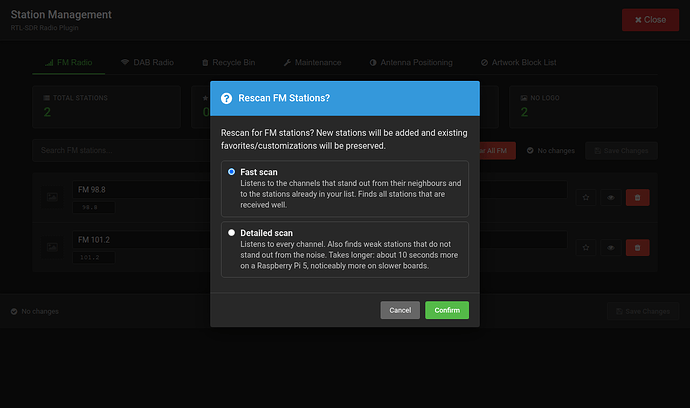Click the Total Stations card
690x408 pixels.
(106, 107)
